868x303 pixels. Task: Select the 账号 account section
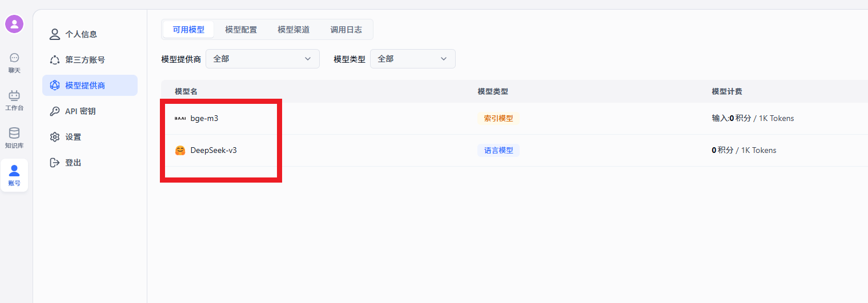[14, 175]
